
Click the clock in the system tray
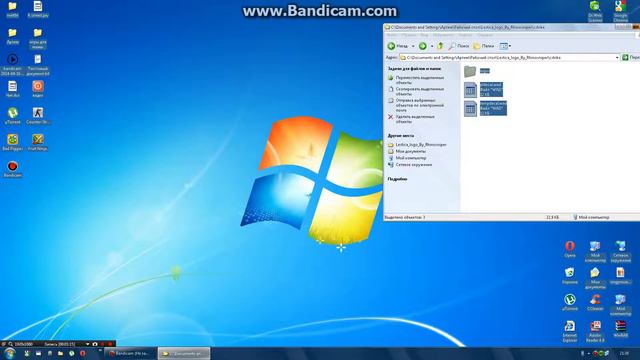[624, 353]
